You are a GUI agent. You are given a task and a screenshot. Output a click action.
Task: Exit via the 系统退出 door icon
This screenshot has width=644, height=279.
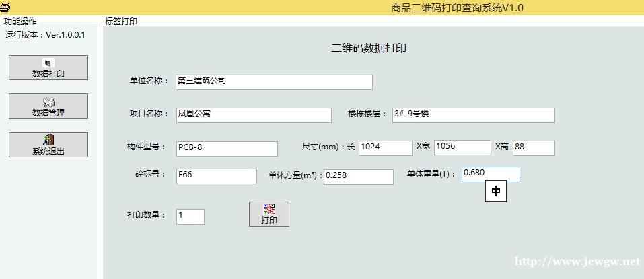click(48, 141)
